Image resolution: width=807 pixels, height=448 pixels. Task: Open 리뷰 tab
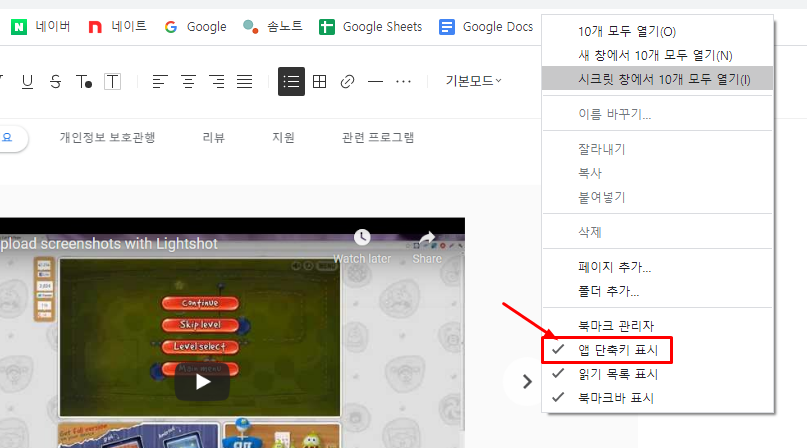pyautogui.click(x=214, y=137)
